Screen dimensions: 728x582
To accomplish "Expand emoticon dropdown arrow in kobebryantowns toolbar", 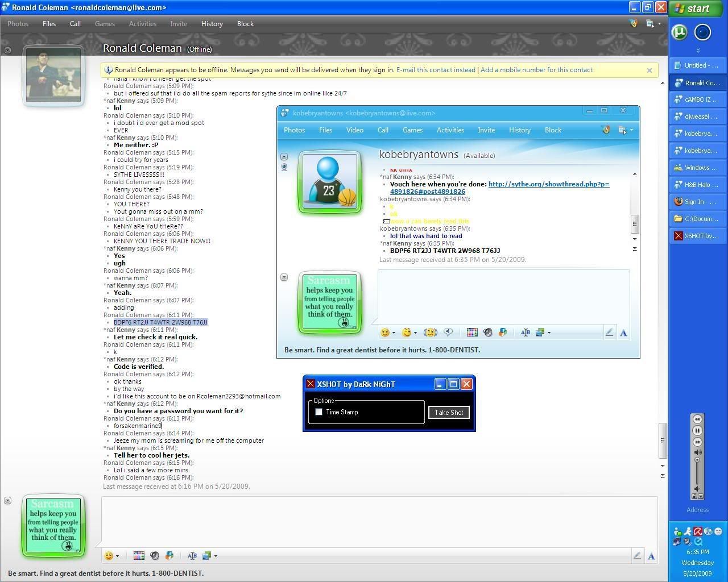I will tap(394, 333).
